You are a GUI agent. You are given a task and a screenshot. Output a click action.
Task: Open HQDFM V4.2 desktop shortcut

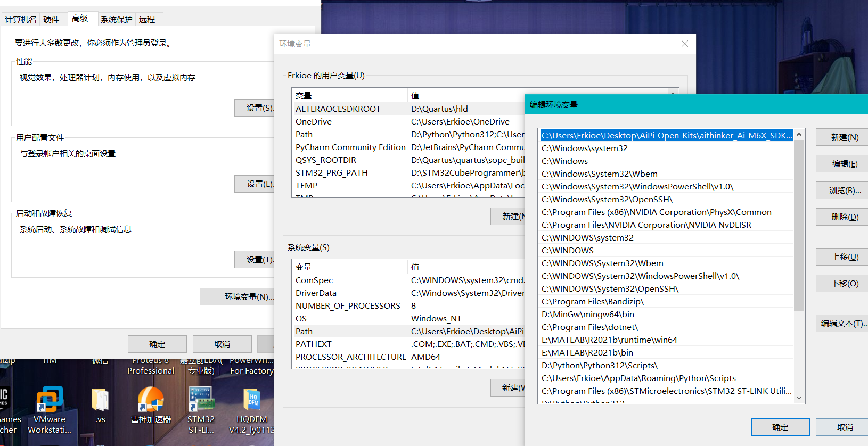tap(252, 410)
